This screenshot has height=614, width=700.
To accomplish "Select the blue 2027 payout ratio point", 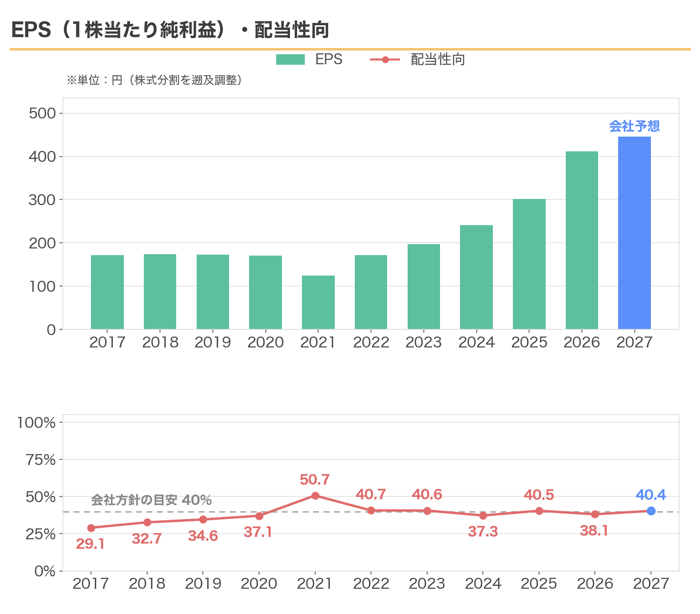I will tap(651, 511).
